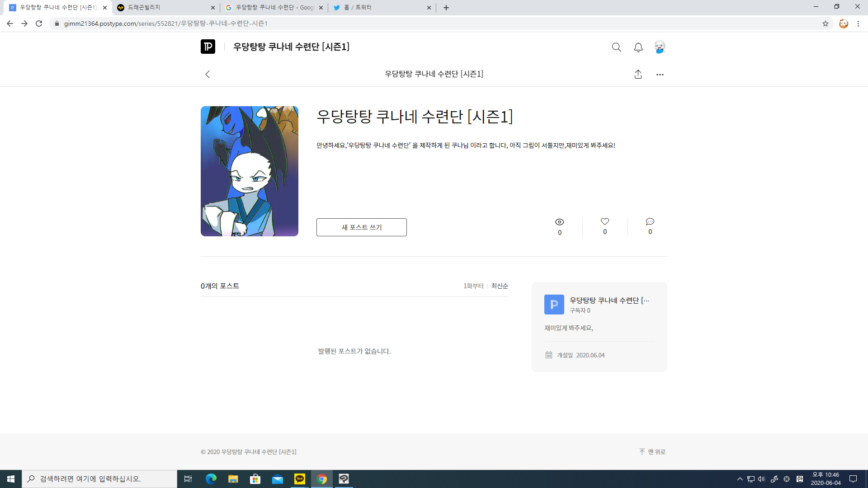Open File Explorer from taskbar
868x488 pixels.
pos(233,479)
